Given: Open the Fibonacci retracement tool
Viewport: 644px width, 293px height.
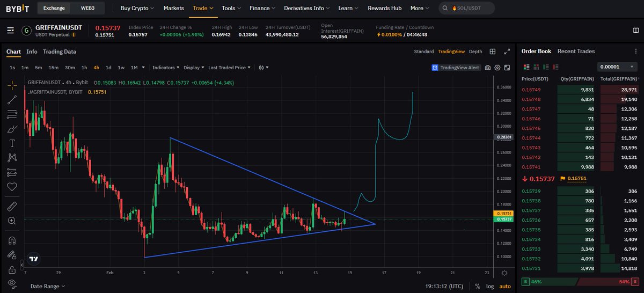Looking at the screenshot, I should [x=12, y=114].
